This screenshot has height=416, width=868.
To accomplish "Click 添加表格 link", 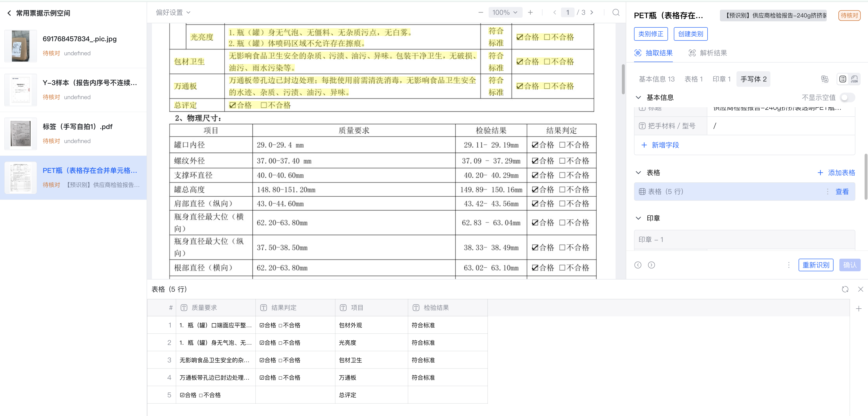I will [836, 173].
